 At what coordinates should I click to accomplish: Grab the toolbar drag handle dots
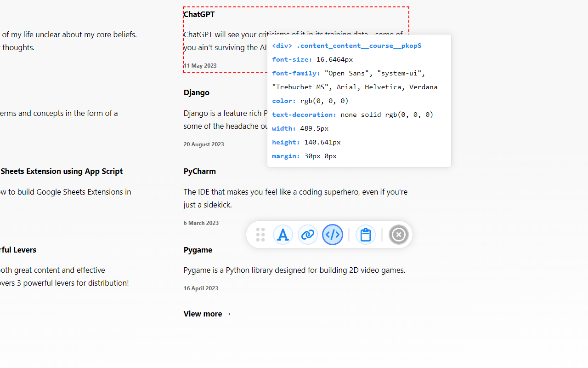pyautogui.click(x=260, y=235)
